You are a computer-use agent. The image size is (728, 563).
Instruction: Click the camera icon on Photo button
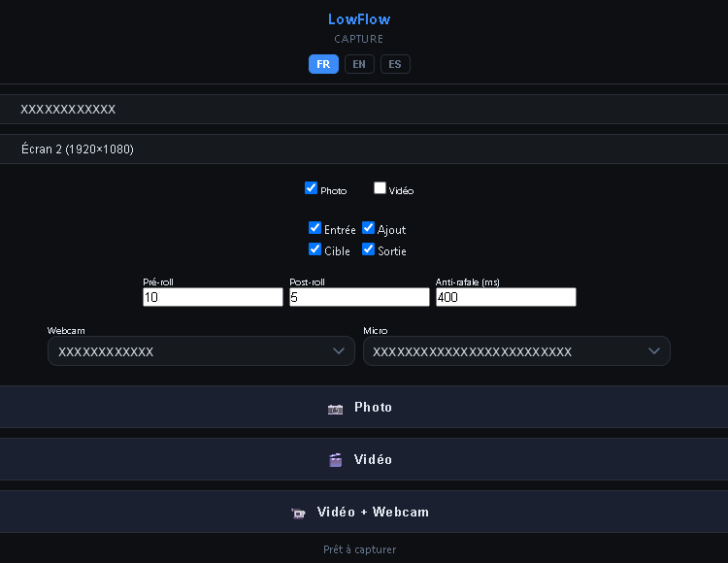[x=335, y=409]
